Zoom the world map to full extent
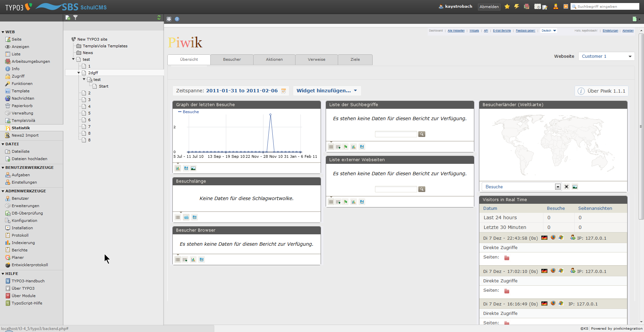644x332 pixels. (x=567, y=187)
